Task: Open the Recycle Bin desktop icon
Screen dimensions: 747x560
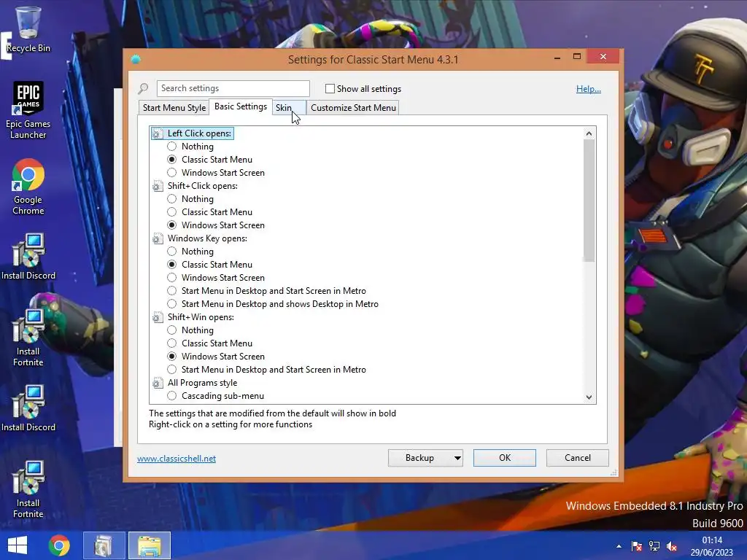Action: [28, 28]
